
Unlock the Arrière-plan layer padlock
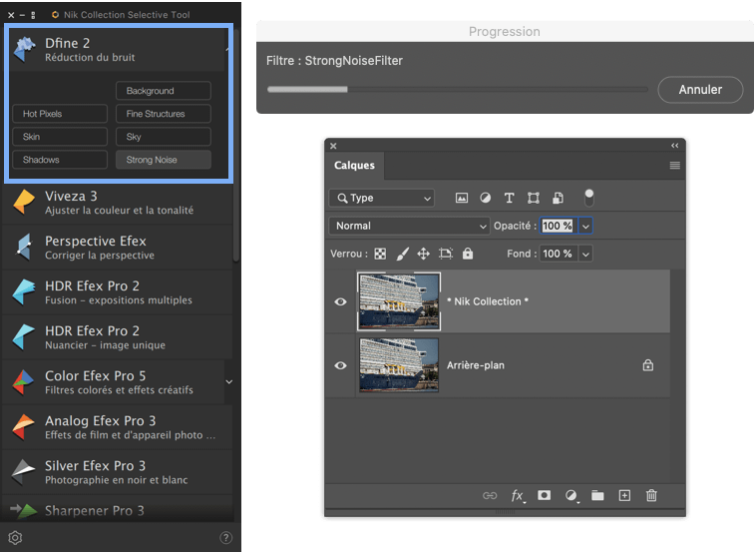(648, 365)
